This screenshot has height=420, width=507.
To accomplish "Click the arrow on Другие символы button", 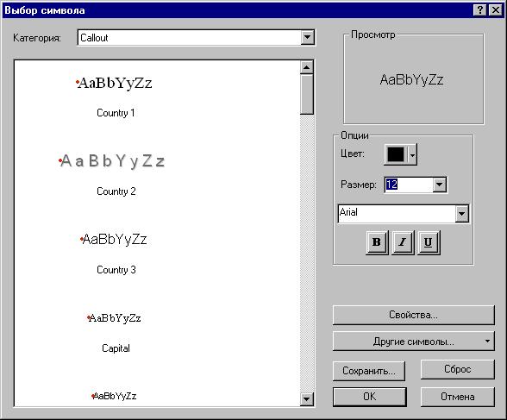I will 487,342.
